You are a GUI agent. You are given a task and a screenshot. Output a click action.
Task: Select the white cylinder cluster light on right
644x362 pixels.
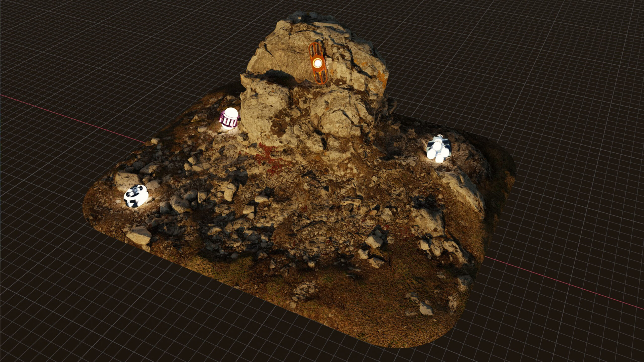[x=438, y=150]
